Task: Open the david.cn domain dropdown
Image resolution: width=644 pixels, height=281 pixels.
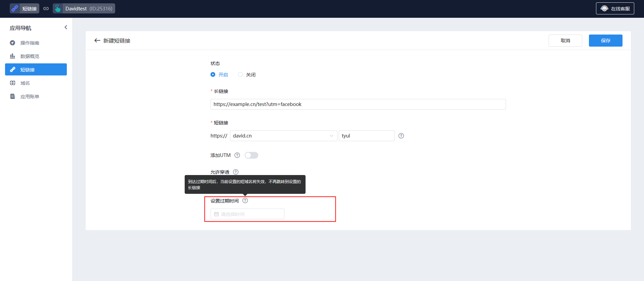Action: click(284, 136)
